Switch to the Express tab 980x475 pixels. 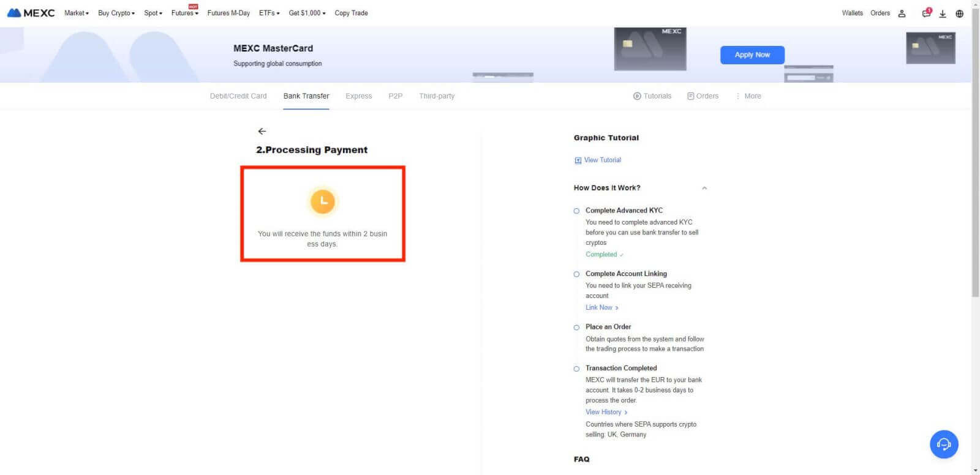pyautogui.click(x=359, y=96)
